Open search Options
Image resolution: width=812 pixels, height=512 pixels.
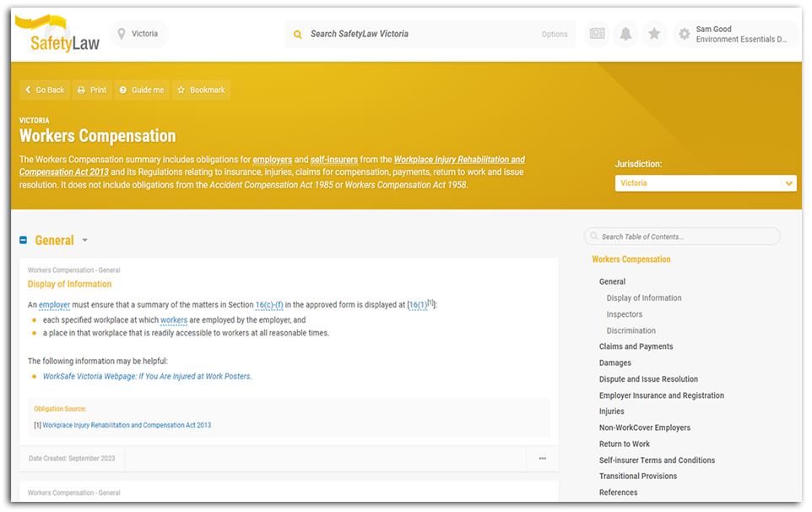(x=555, y=34)
